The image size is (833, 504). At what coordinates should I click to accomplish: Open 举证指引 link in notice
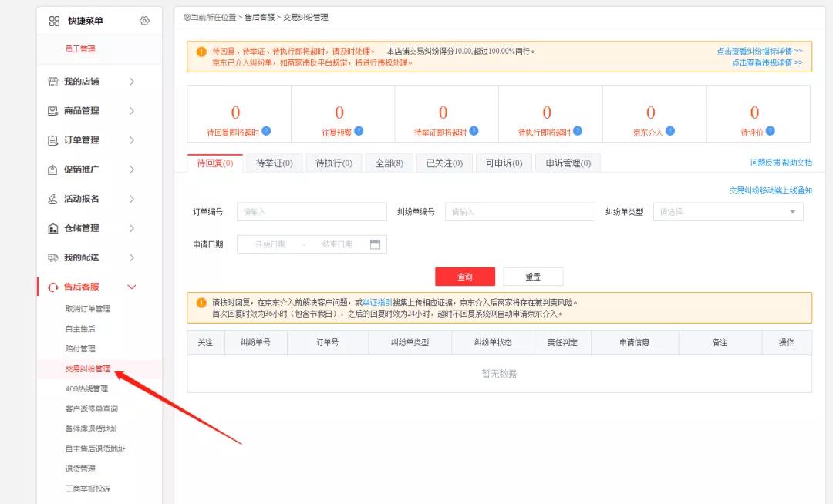pos(376,302)
